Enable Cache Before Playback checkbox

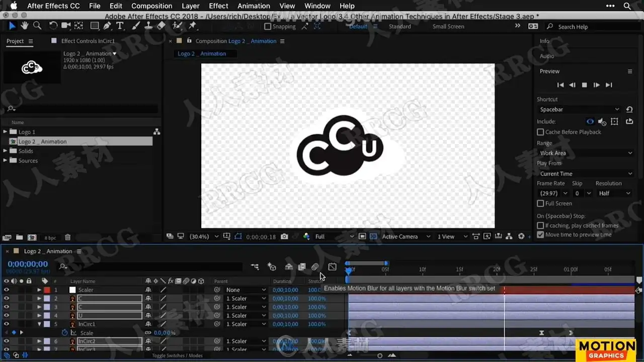(540, 132)
